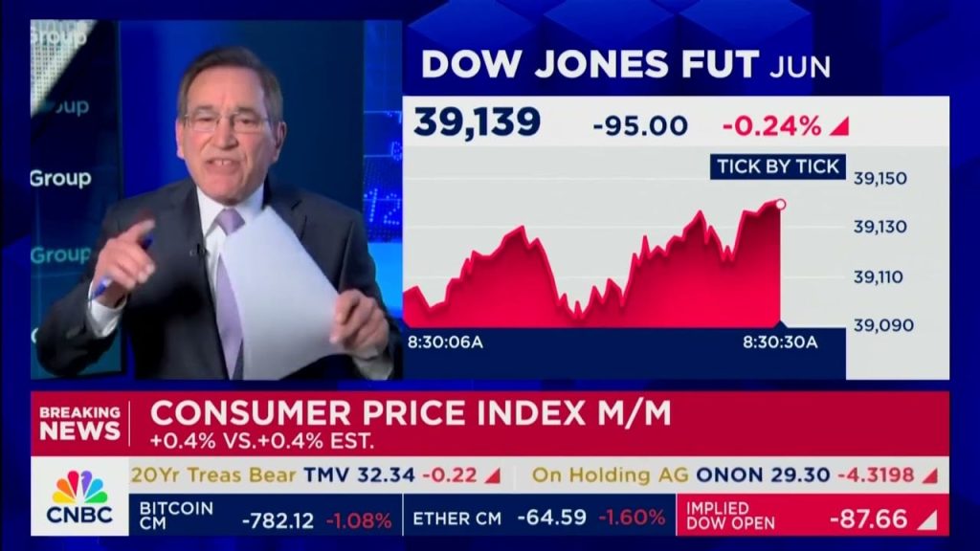Click the -95.00 change value
Screen dimensions: 980x551
pos(640,125)
